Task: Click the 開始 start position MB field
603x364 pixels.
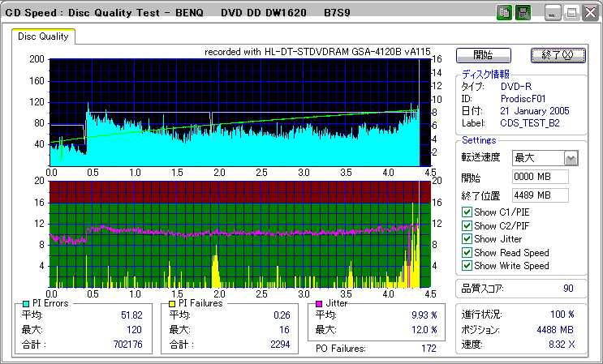Action: pyautogui.click(x=540, y=176)
